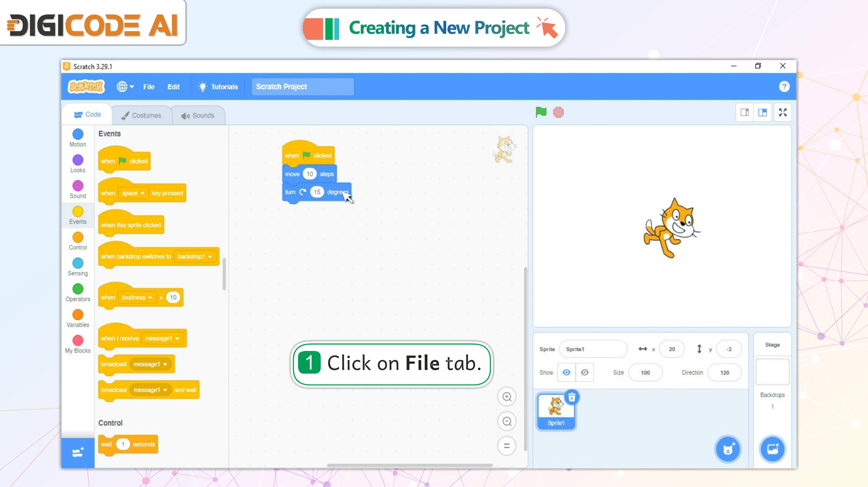The image size is (868, 487).
Task: Open the backdrop1 dropdown in palette
Action: [x=194, y=257]
